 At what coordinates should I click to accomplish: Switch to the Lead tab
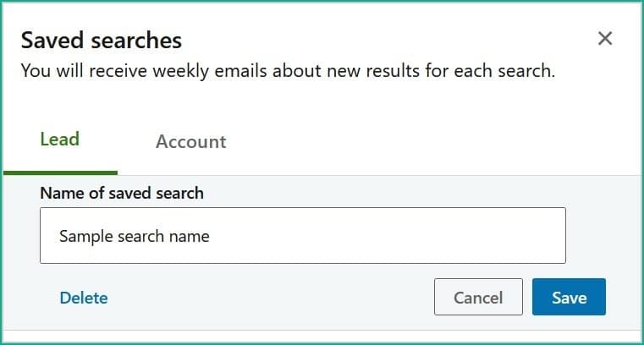point(59,140)
